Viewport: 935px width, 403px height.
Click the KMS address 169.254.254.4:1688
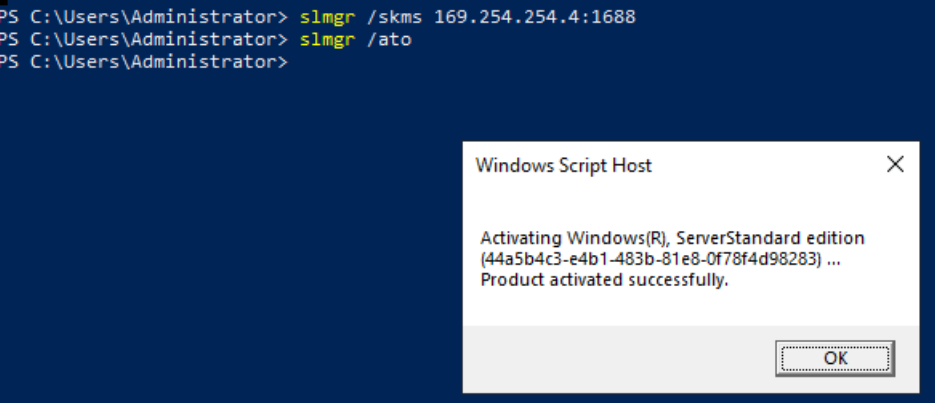coord(534,17)
